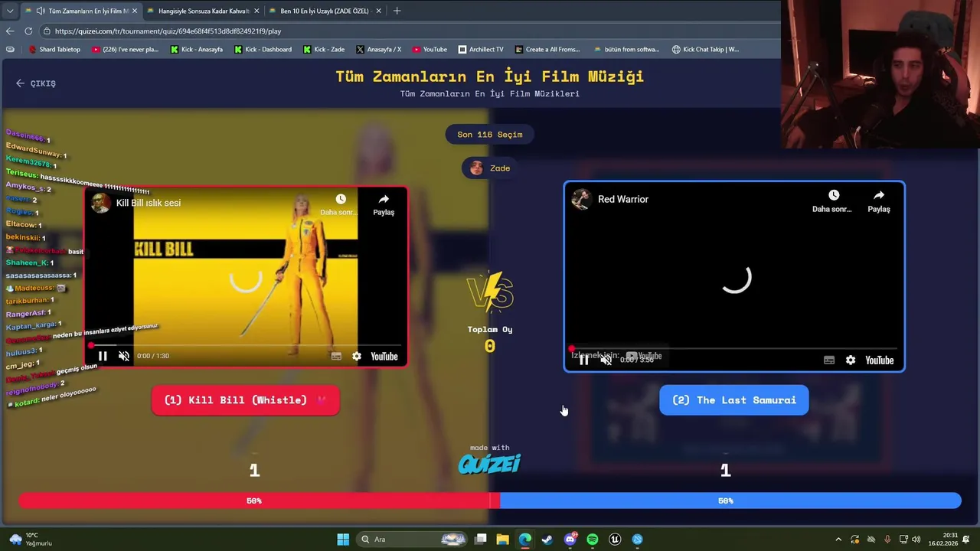980x551 pixels.
Task: Open Shard Tabletop bookmark
Action: [x=54, y=49]
